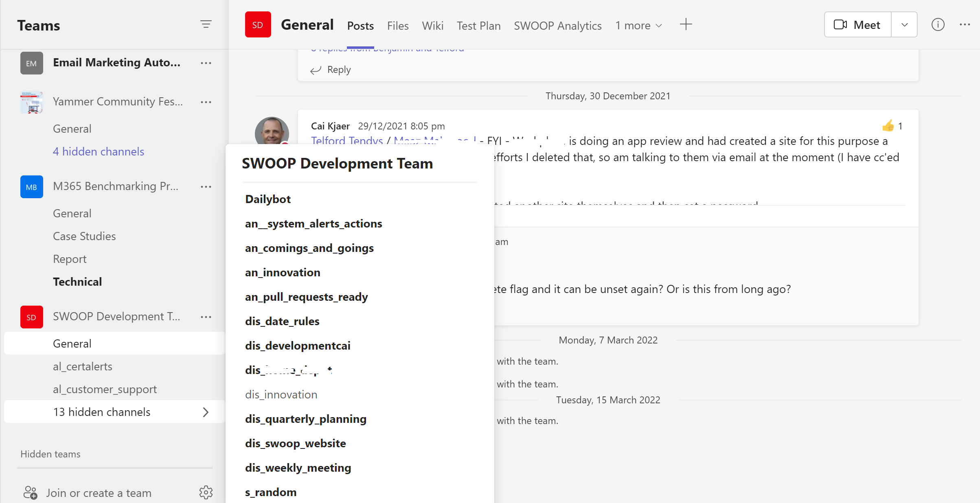Viewport: 980px width, 503px height.
Task: Click the M365 Benchmarking MB avatar
Action: 32,187
